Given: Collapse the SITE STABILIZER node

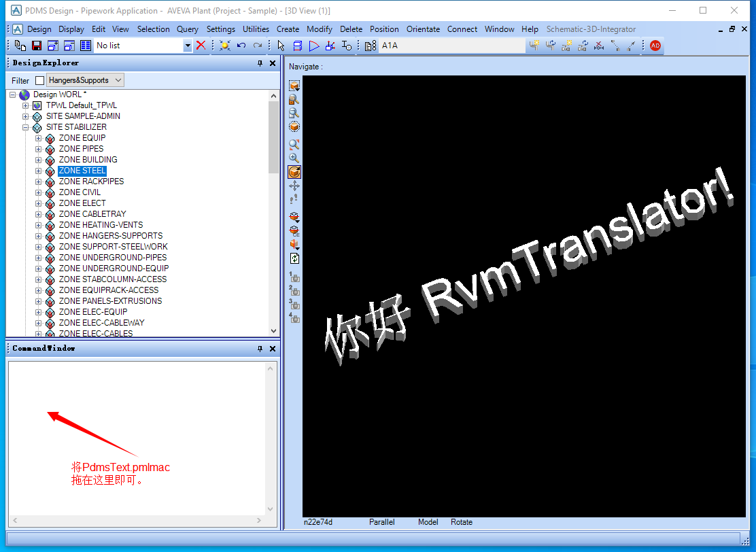Looking at the screenshot, I should click(26, 127).
